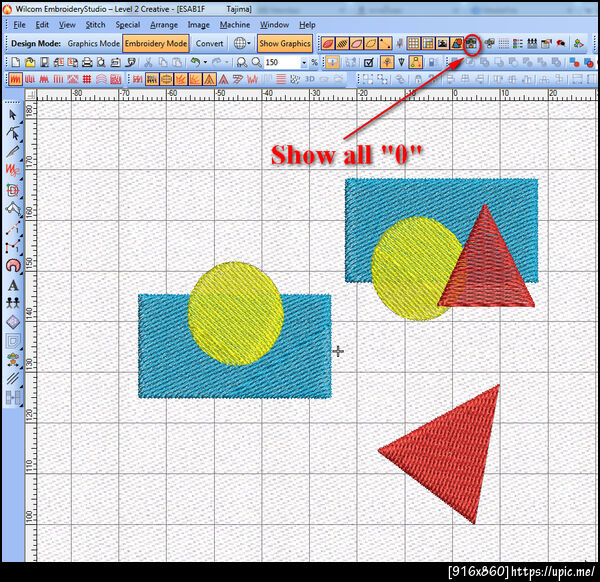Open the Machine menu
The width and height of the screenshot is (600, 582).
pos(235,25)
